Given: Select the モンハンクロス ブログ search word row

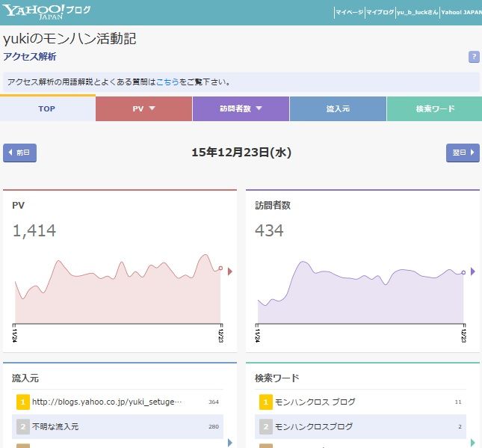Looking at the screenshot, I should 360,402.
